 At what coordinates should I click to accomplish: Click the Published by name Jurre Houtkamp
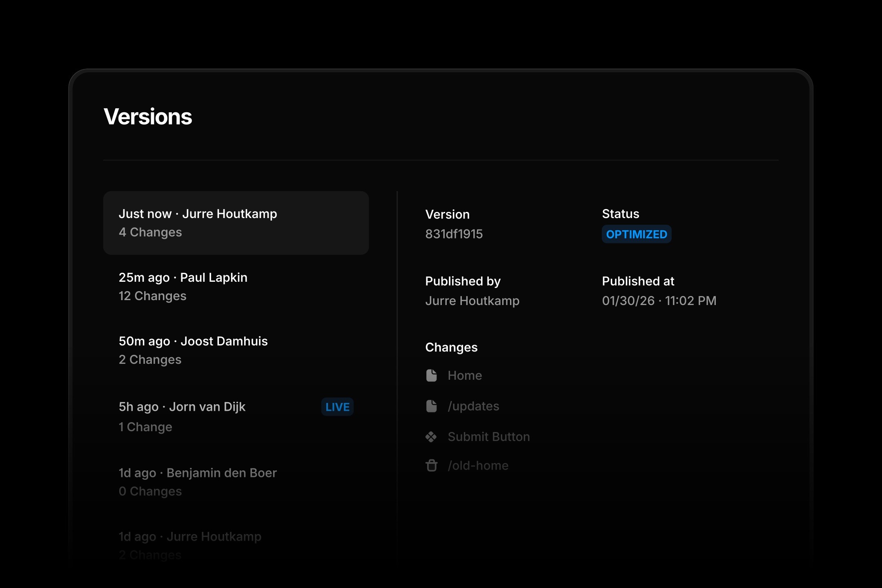pos(472,301)
